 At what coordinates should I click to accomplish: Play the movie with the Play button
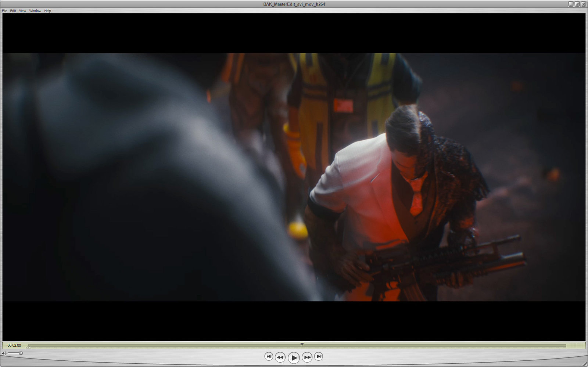[x=294, y=357]
